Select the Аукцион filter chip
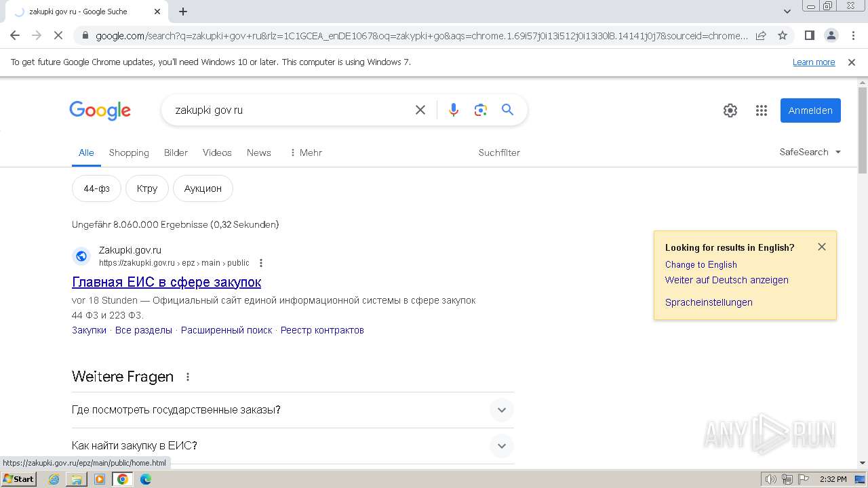The image size is (868, 488). point(203,188)
